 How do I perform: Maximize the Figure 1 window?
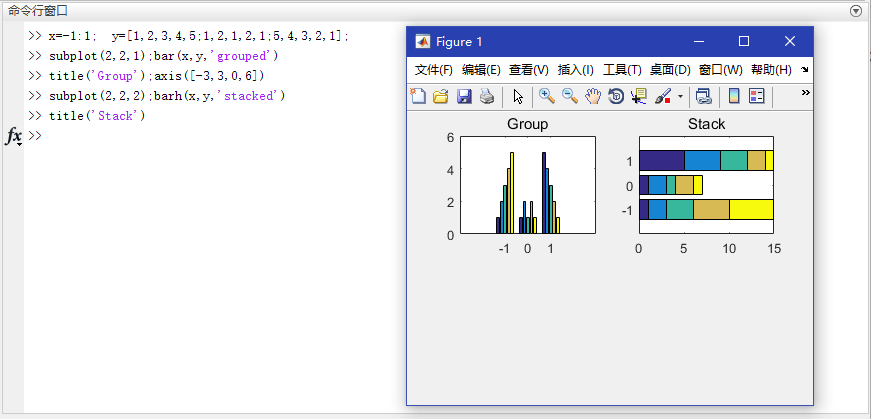tap(744, 41)
